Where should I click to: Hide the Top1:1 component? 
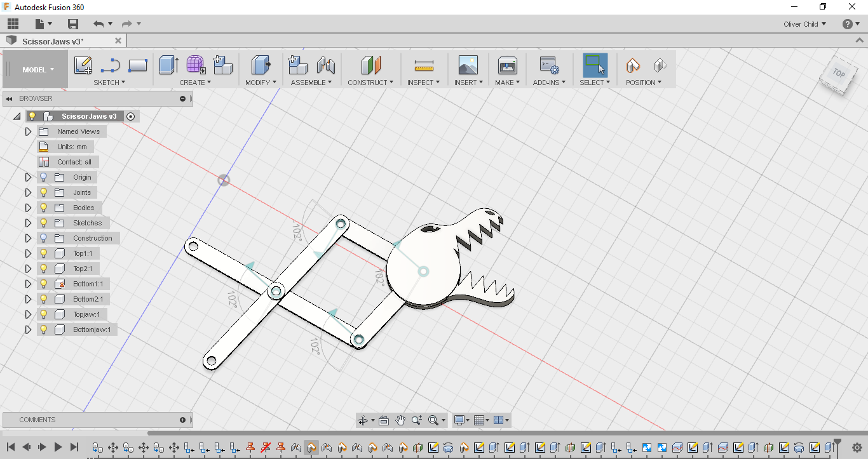44,253
